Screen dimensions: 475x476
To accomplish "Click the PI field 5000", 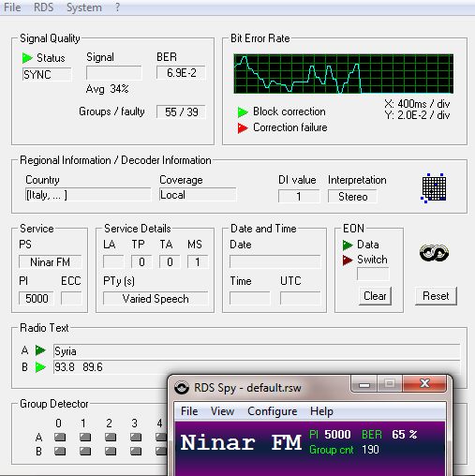I will coord(37,298).
